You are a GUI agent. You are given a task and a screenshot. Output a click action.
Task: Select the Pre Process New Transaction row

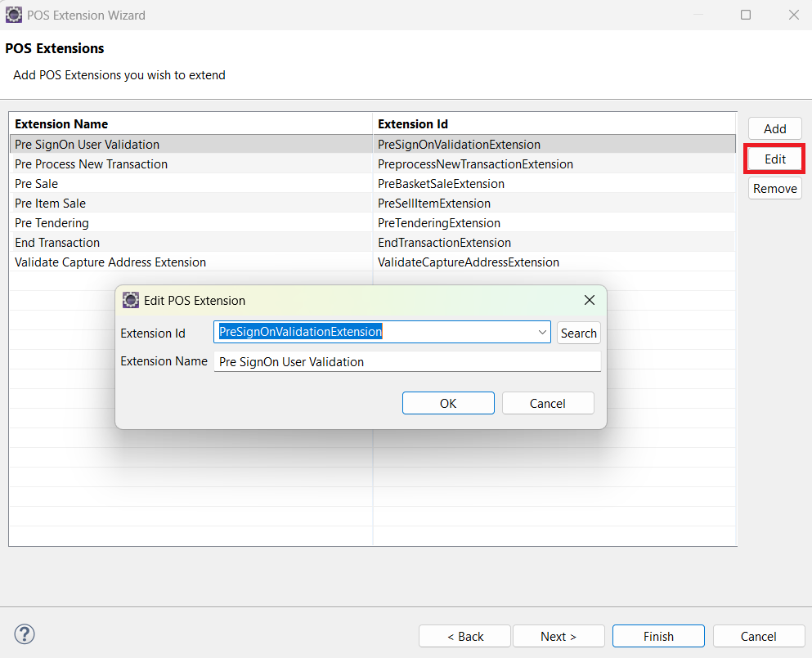[x=92, y=164]
